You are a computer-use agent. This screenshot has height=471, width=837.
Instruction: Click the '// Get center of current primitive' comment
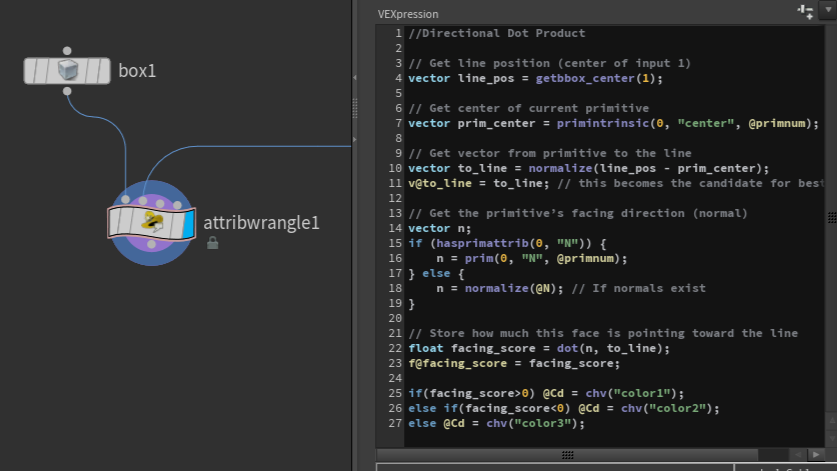coord(528,108)
